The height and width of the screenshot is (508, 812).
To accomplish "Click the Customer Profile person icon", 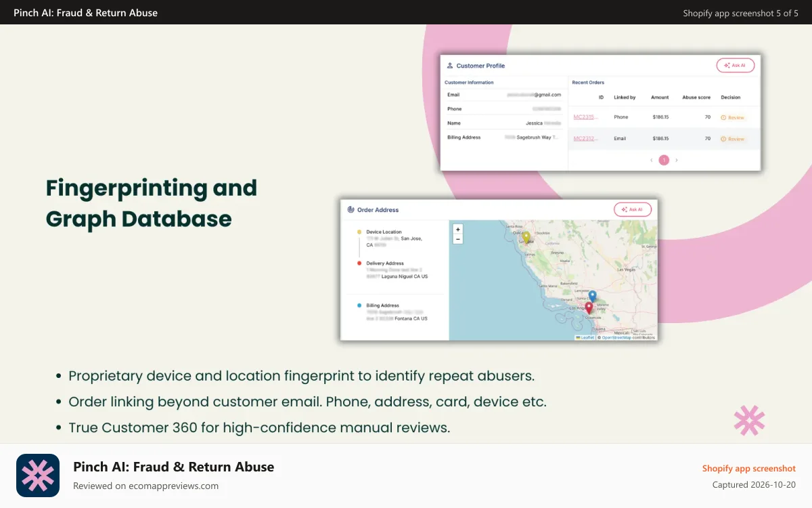I will [x=450, y=66].
